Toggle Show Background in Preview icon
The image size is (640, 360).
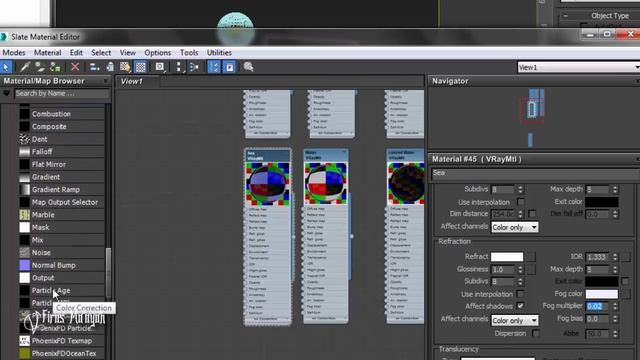coord(140,67)
